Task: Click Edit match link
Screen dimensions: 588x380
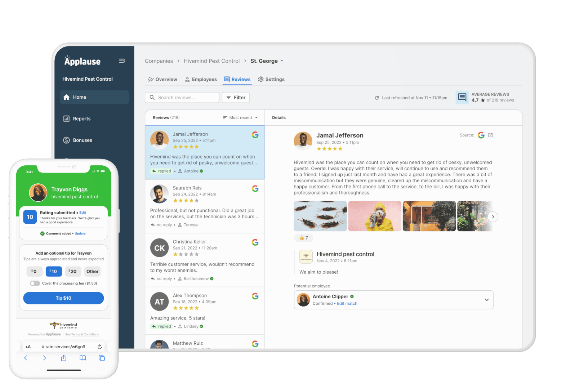Action: (347, 304)
